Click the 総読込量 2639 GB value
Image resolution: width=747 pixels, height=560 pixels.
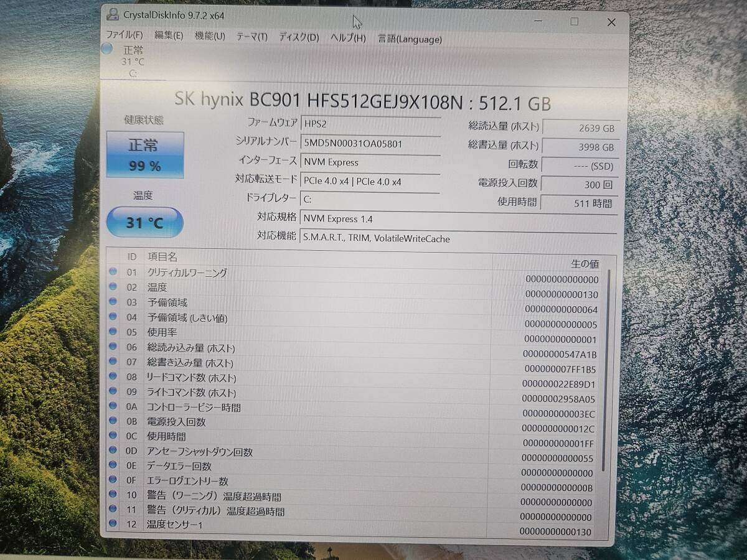click(x=581, y=128)
